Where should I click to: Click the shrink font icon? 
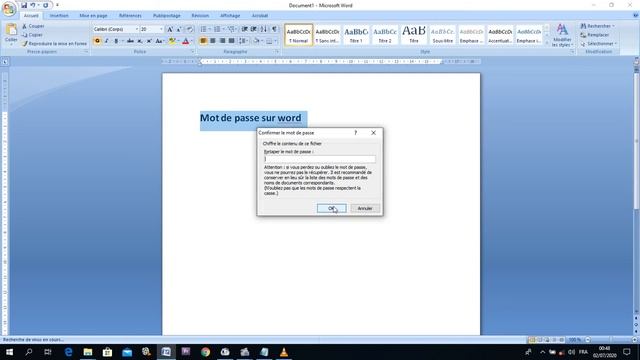[179, 29]
